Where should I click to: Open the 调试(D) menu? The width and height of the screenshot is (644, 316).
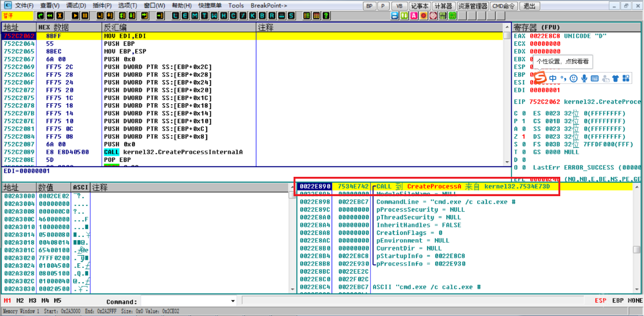coord(76,5)
